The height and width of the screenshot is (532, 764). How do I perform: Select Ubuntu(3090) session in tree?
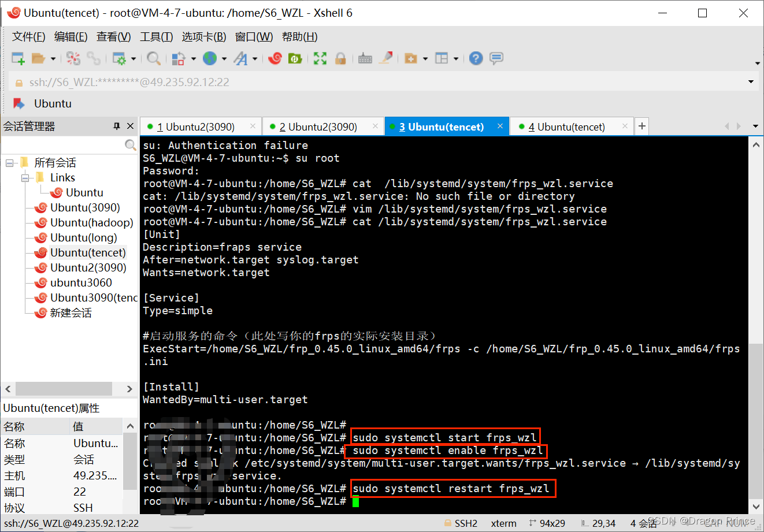click(85, 207)
